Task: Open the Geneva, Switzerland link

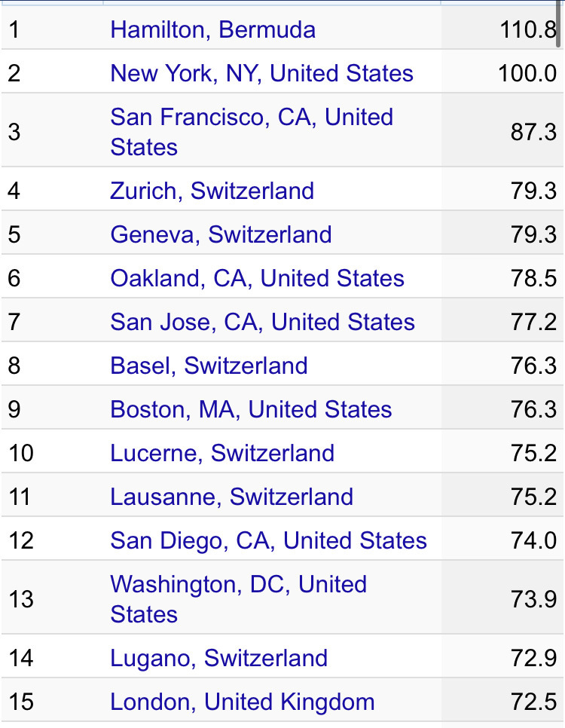Action: coord(221,234)
